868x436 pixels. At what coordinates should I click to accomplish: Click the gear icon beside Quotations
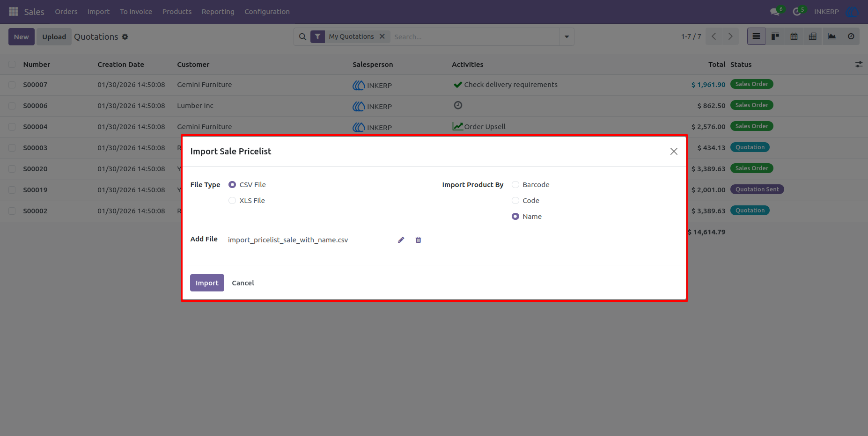[x=125, y=36]
